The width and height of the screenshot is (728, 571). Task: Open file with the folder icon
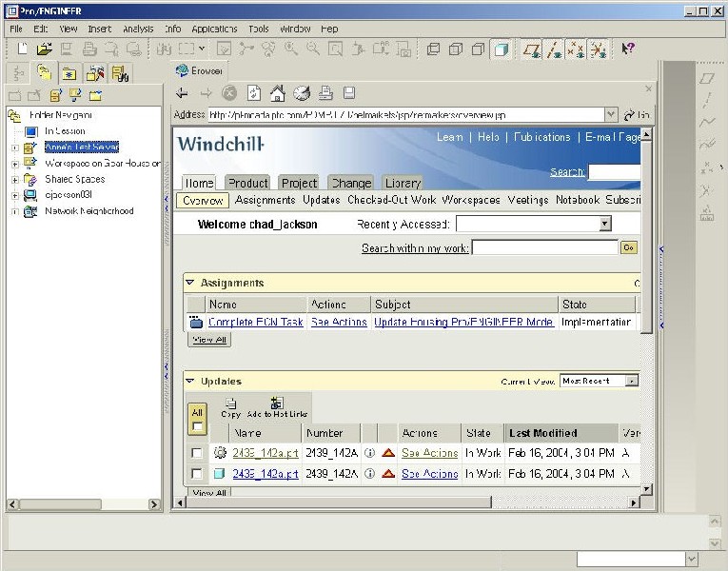click(44, 49)
